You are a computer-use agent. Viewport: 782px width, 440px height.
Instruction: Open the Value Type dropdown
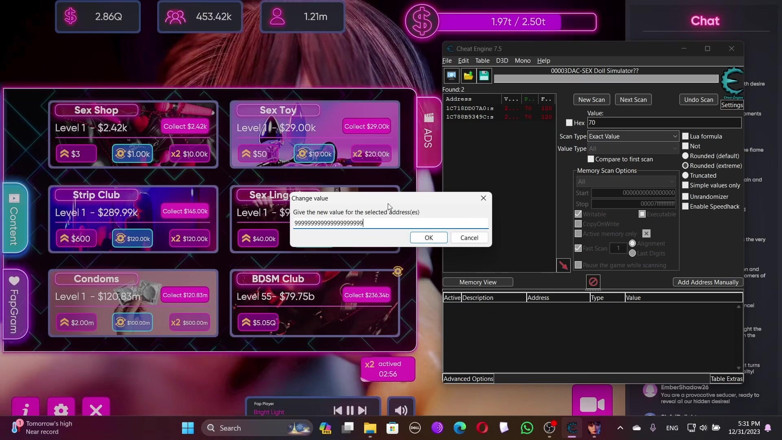(633, 149)
